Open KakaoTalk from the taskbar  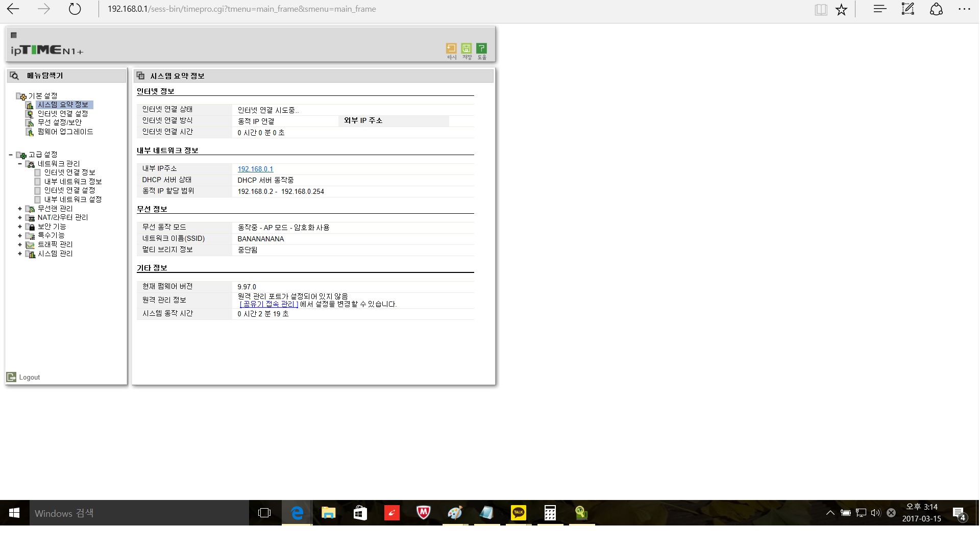coord(518,513)
